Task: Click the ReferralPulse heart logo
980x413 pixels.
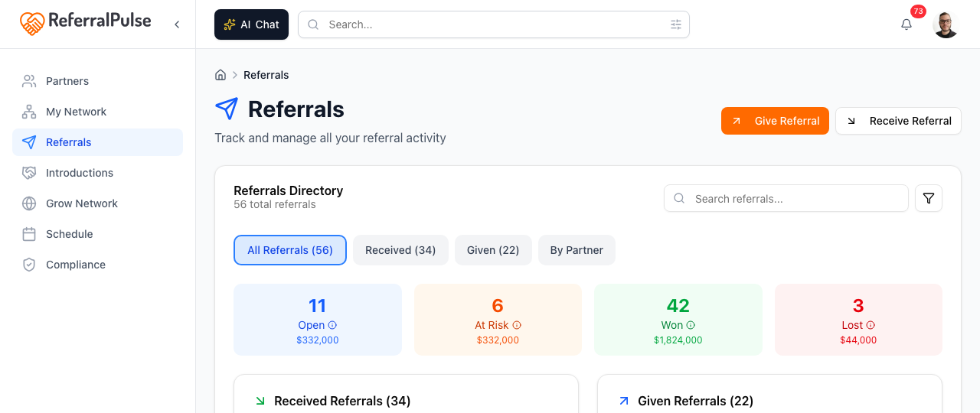Action: click(x=32, y=24)
